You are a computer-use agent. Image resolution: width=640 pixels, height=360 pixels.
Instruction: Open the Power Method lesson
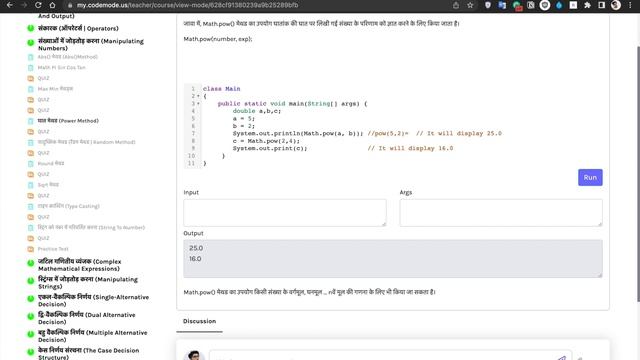click(x=68, y=121)
